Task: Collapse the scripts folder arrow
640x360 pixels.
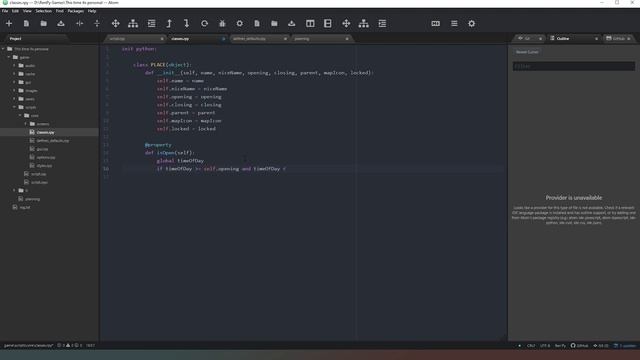Action: point(14,107)
